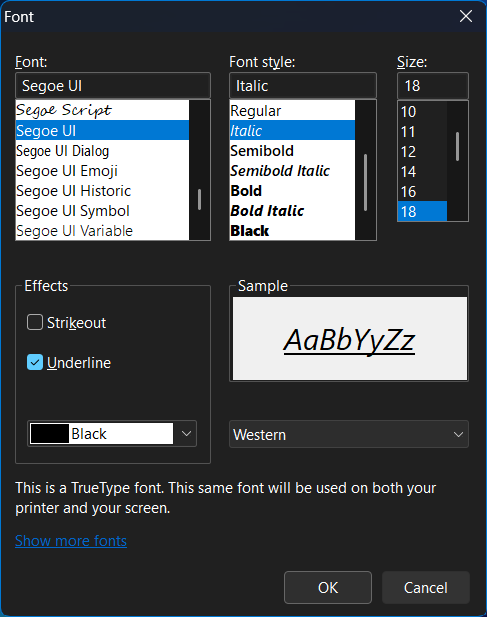Choose Semibold font style
This screenshot has height=617, width=487.
click(x=292, y=151)
